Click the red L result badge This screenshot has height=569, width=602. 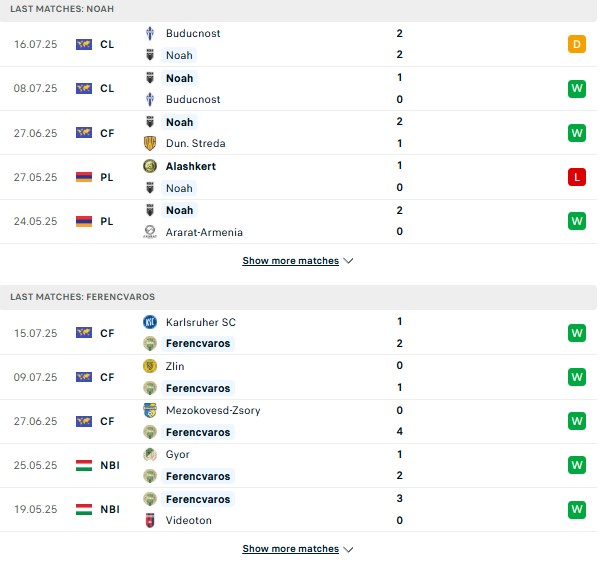click(577, 177)
